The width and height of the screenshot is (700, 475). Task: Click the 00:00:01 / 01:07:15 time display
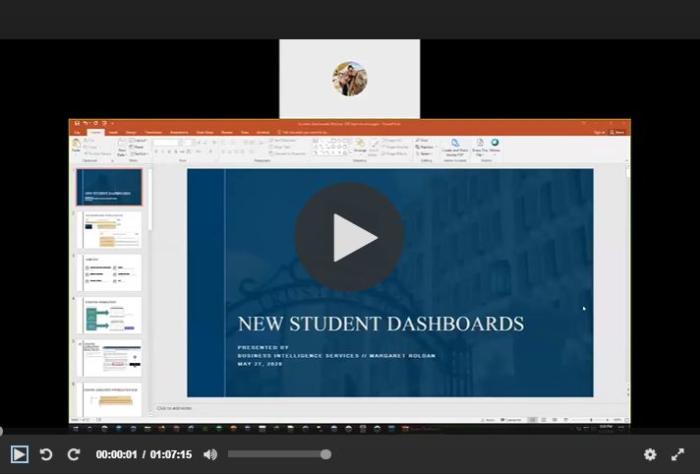(143, 454)
